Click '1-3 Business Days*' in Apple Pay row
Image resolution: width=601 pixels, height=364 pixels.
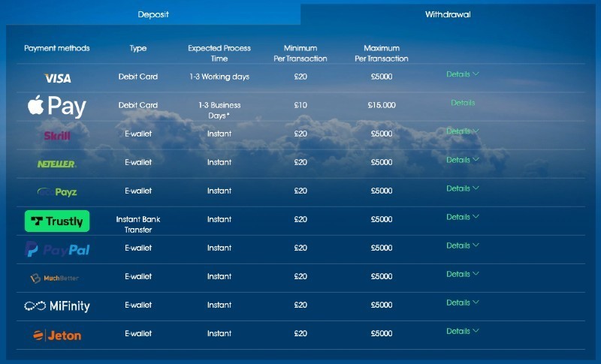pos(219,110)
